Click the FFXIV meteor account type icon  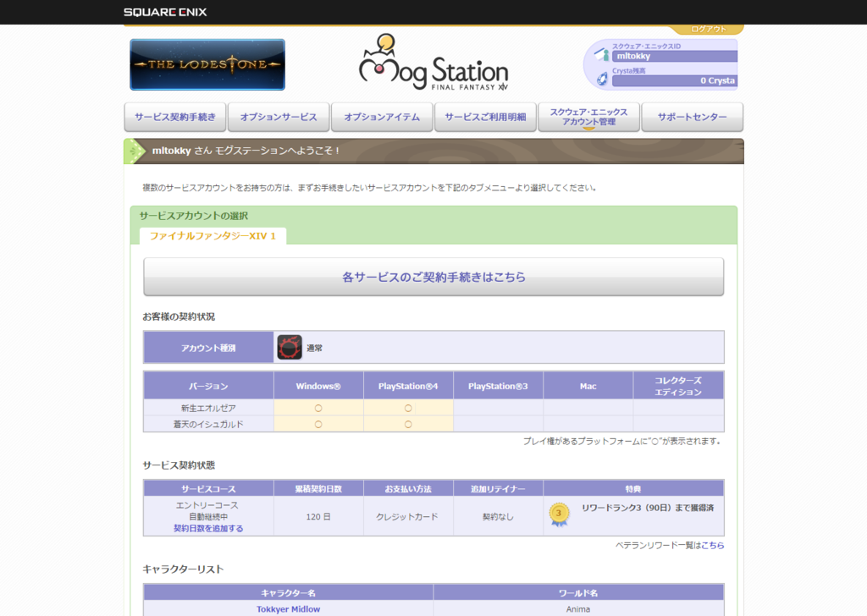290,348
